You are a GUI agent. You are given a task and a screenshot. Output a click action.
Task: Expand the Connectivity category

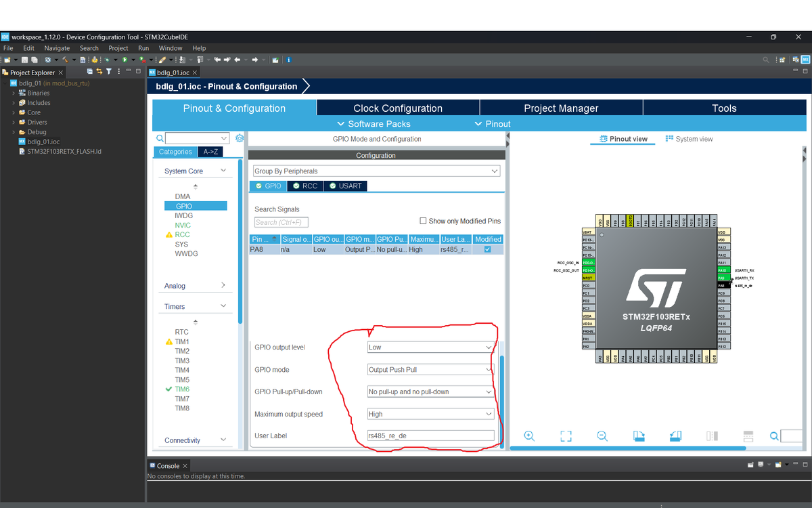pos(223,440)
